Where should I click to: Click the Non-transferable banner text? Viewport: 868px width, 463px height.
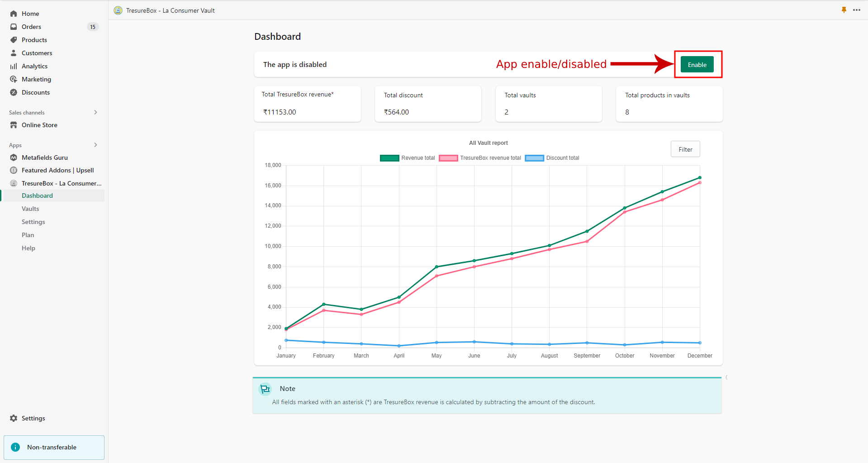[x=52, y=447]
